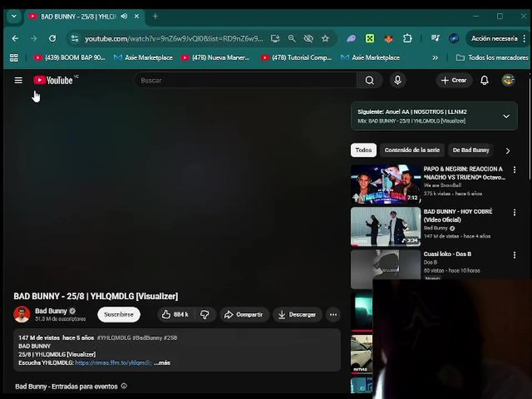532x399 pixels.
Task: Start voice search with the microphone icon
Action: tap(398, 80)
